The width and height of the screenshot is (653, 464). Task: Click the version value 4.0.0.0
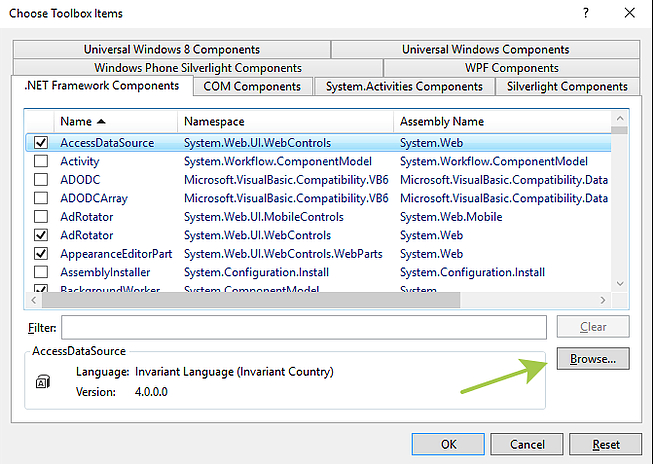pyautogui.click(x=151, y=392)
